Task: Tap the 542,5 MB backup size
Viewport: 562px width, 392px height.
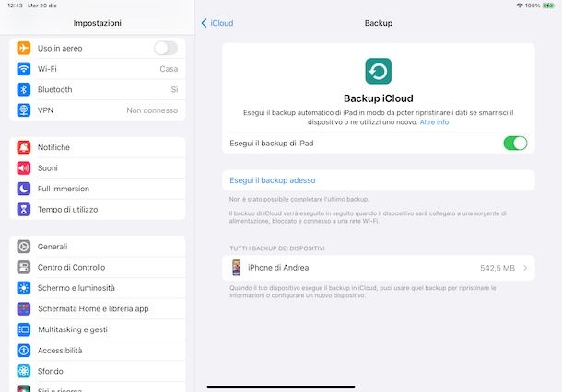Action: point(498,268)
